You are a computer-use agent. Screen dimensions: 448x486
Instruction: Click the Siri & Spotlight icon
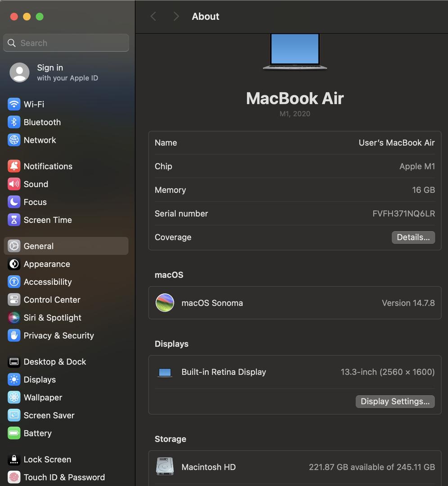point(14,318)
